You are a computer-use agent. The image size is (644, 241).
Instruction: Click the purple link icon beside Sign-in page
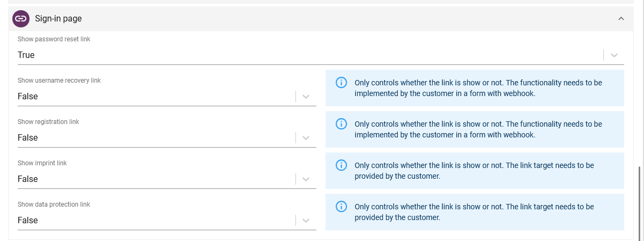click(x=21, y=19)
